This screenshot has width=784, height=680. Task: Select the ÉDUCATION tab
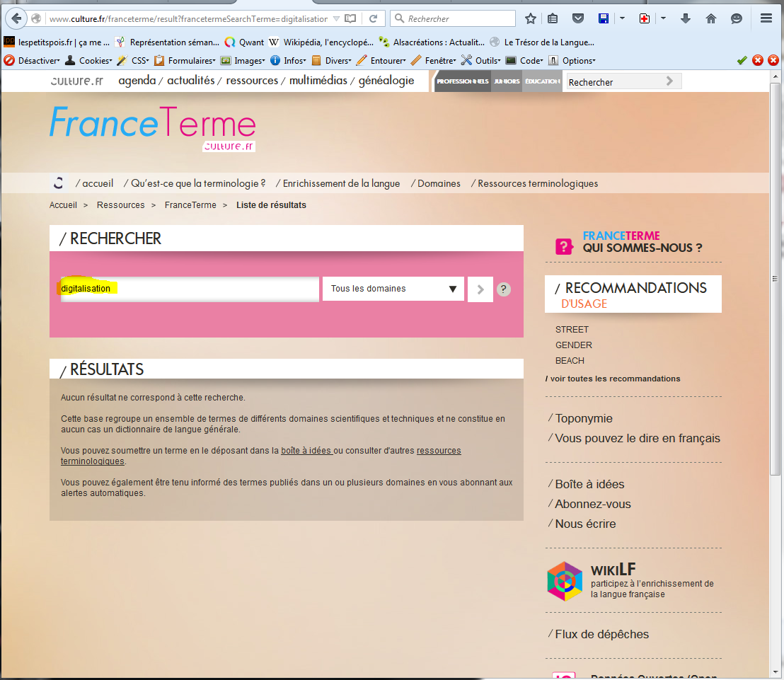pyautogui.click(x=543, y=81)
